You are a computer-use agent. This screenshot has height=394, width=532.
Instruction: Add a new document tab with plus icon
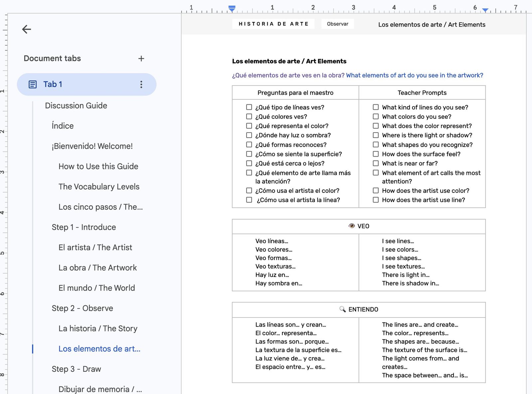(x=141, y=59)
